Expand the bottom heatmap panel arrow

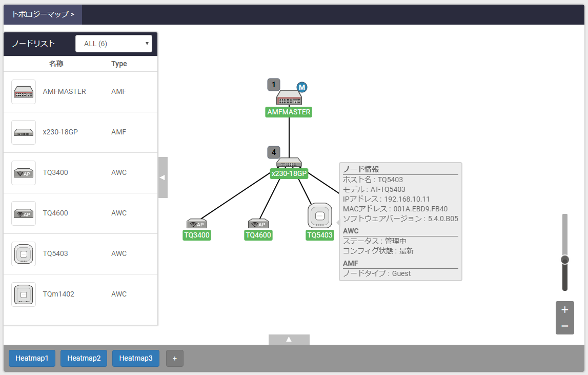click(289, 339)
